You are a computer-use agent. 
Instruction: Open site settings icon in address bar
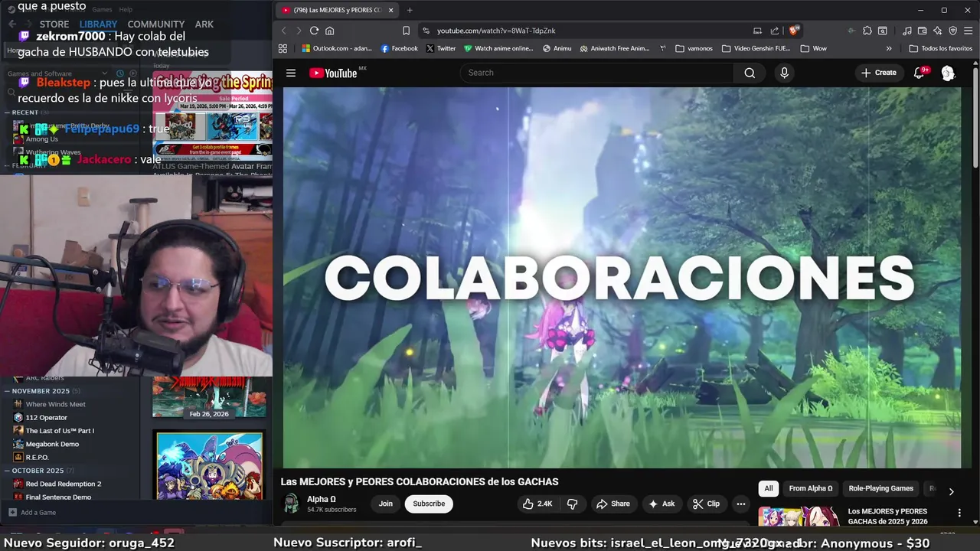pos(425,31)
